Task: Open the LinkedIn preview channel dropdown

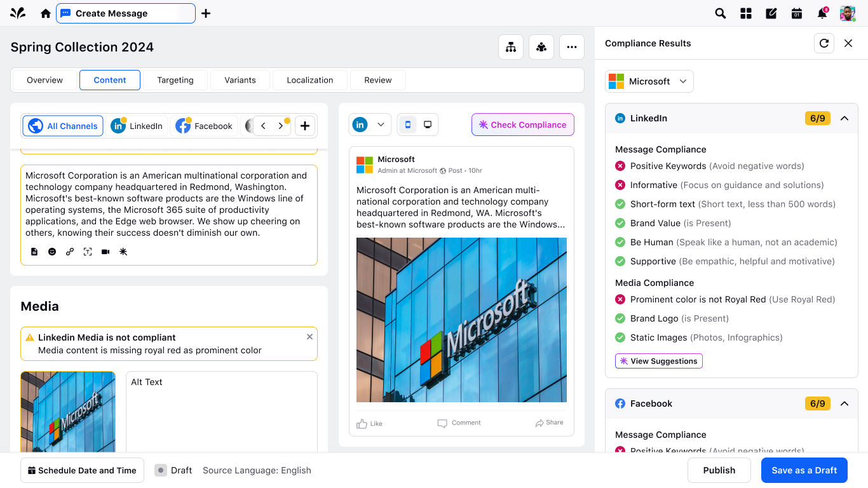Action: [x=369, y=125]
